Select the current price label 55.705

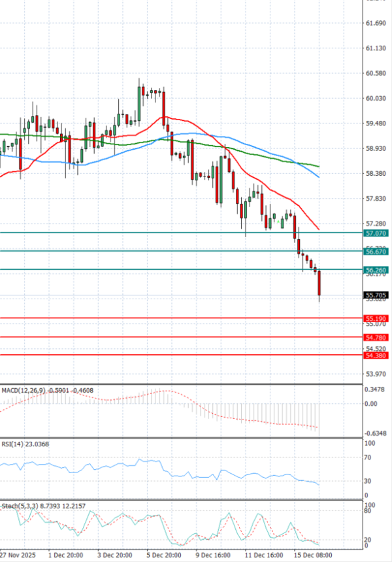pos(376,295)
